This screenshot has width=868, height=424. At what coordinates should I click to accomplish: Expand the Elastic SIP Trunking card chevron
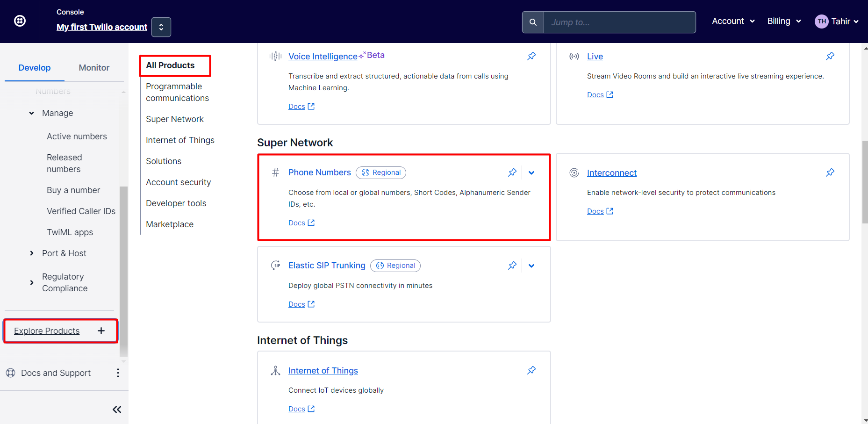[531, 266]
